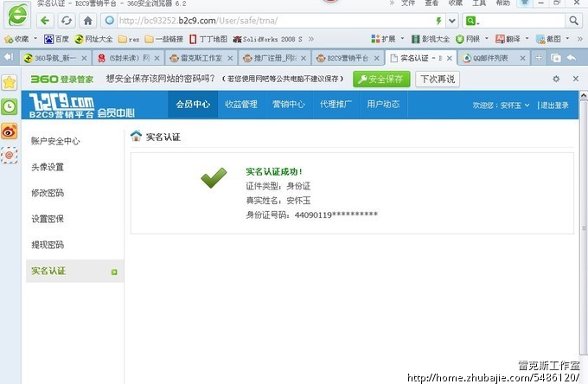The width and height of the screenshot is (588, 384).
Task: Open 营销中心 navigation tab
Action: 289,105
